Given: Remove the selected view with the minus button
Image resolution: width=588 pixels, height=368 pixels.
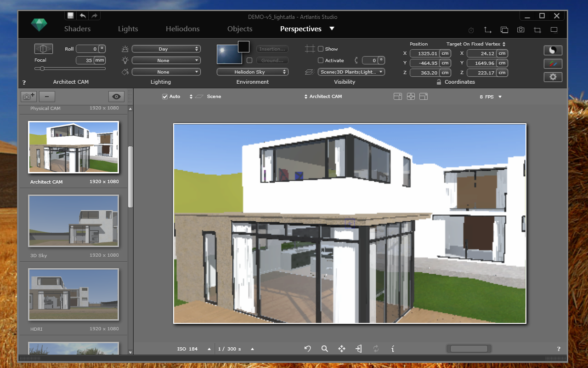Looking at the screenshot, I should pos(47,97).
